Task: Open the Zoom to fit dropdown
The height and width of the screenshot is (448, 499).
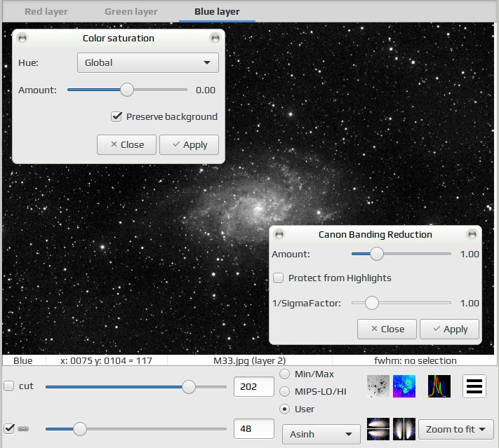Action: pos(455,429)
